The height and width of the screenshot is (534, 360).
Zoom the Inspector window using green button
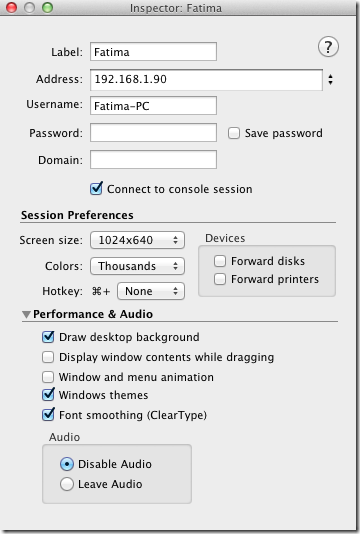[x=47, y=7]
